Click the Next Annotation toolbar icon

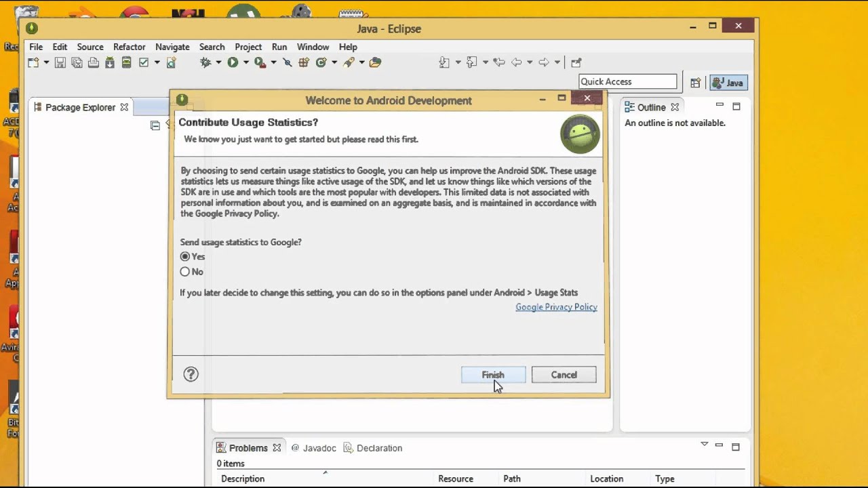pyautogui.click(x=444, y=62)
